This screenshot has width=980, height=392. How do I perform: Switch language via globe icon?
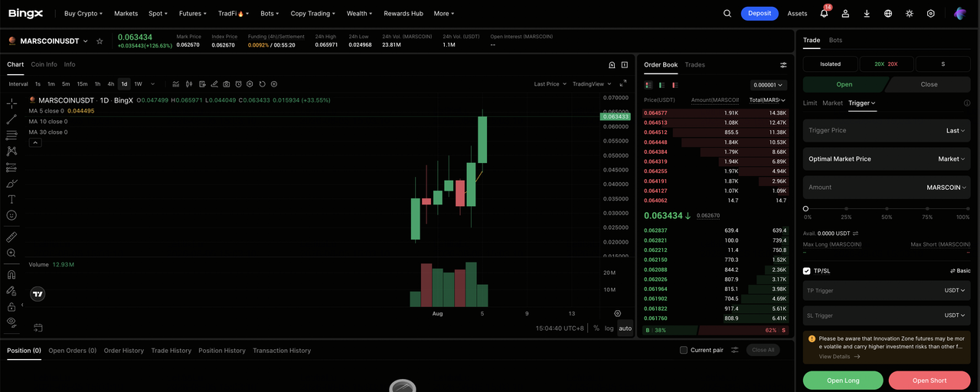click(x=888, y=13)
